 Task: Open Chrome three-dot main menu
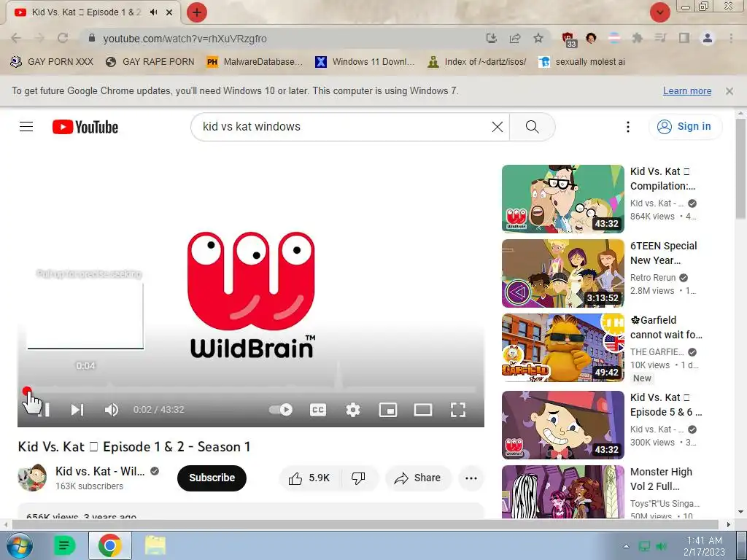(731, 38)
